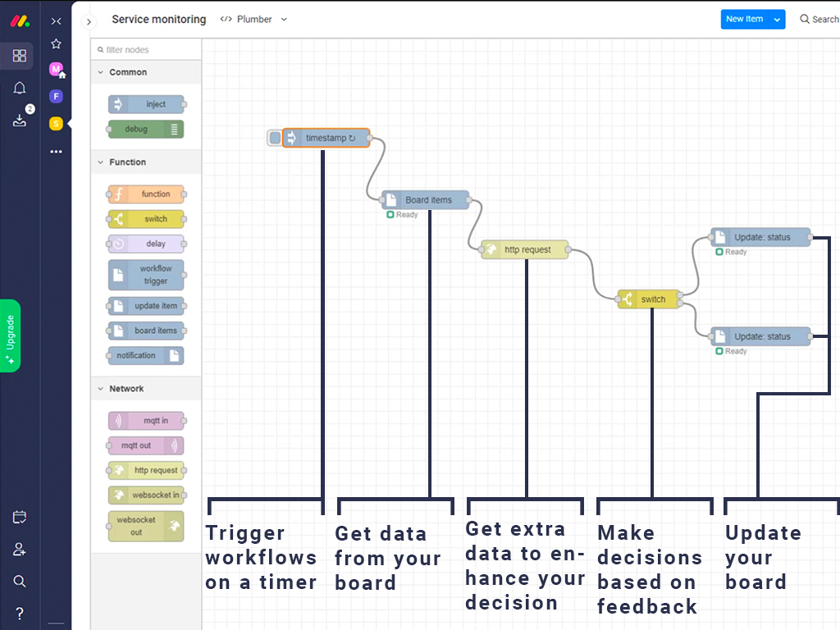Open favorites star
Screen dimensions: 840x630
click(57, 44)
